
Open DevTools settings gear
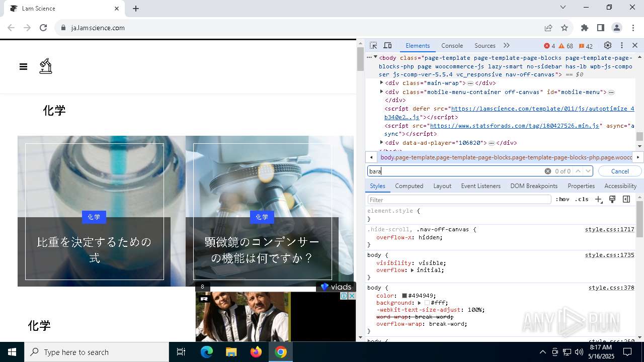point(608,45)
